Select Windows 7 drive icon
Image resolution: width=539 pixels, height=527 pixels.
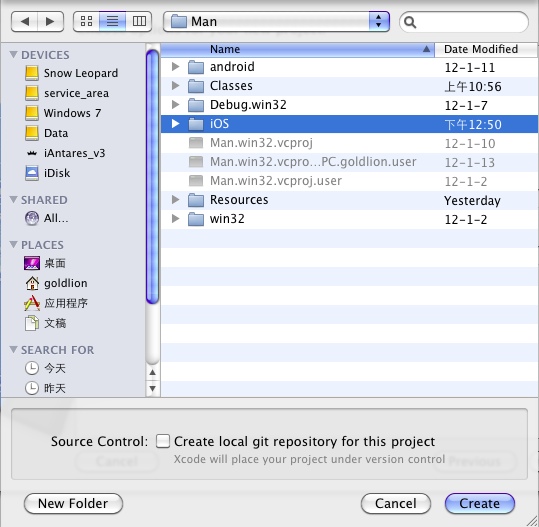[x=32, y=113]
